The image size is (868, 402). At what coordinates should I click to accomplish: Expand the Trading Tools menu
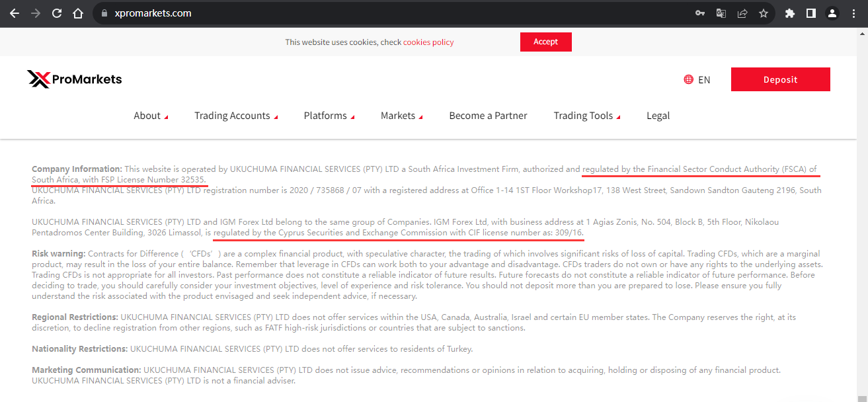click(587, 116)
